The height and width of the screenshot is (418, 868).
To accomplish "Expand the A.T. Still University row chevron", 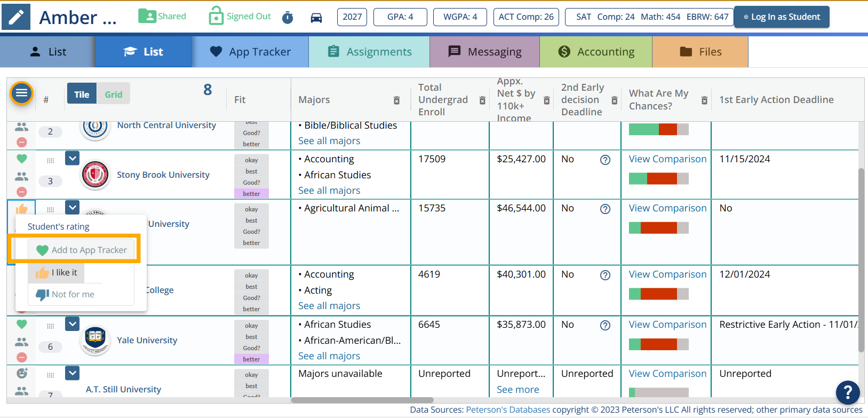I will pyautogui.click(x=73, y=373).
